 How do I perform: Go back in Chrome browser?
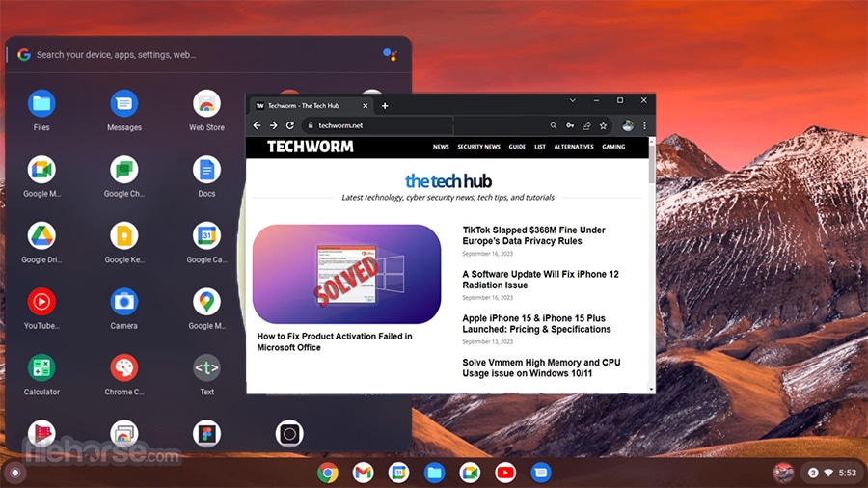click(x=257, y=125)
